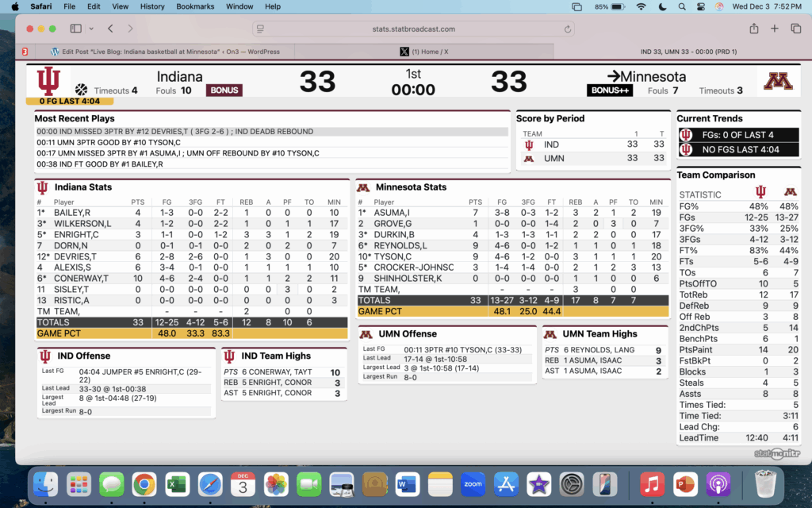Go back with Safari's back arrow

[110, 29]
